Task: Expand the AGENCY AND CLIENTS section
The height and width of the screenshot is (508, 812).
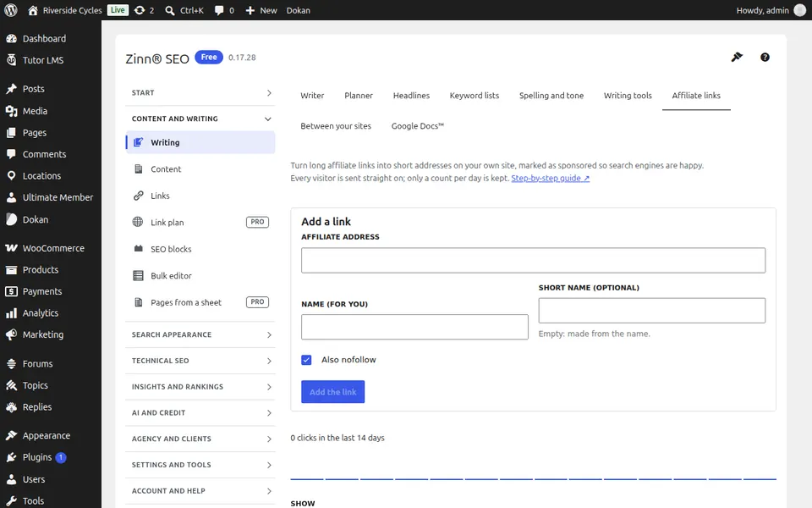Action: click(200, 439)
